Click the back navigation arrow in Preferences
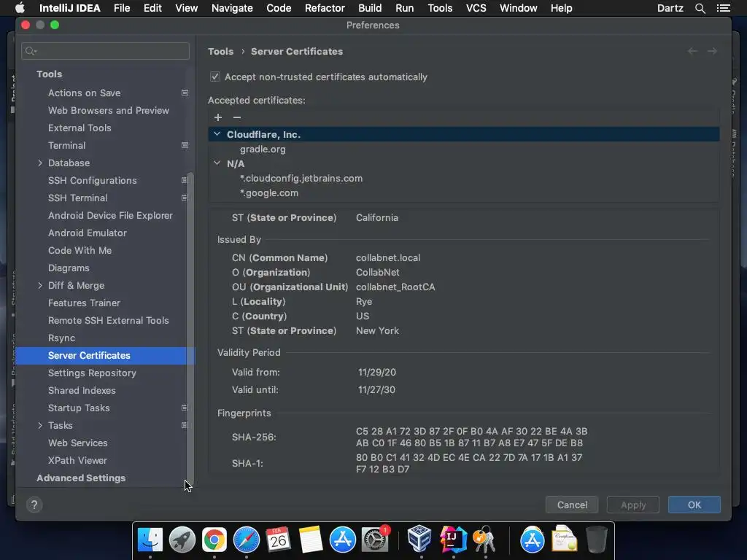 pyautogui.click(x=692, y=51)
